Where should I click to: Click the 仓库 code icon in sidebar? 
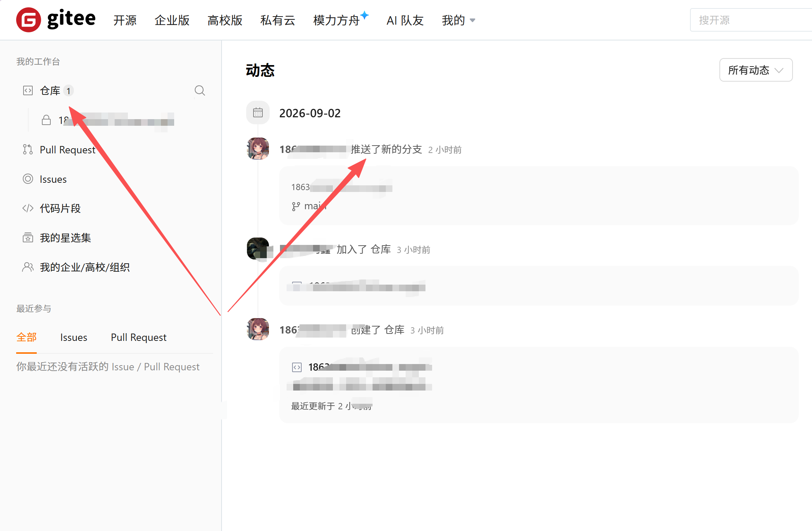(28, 90)
